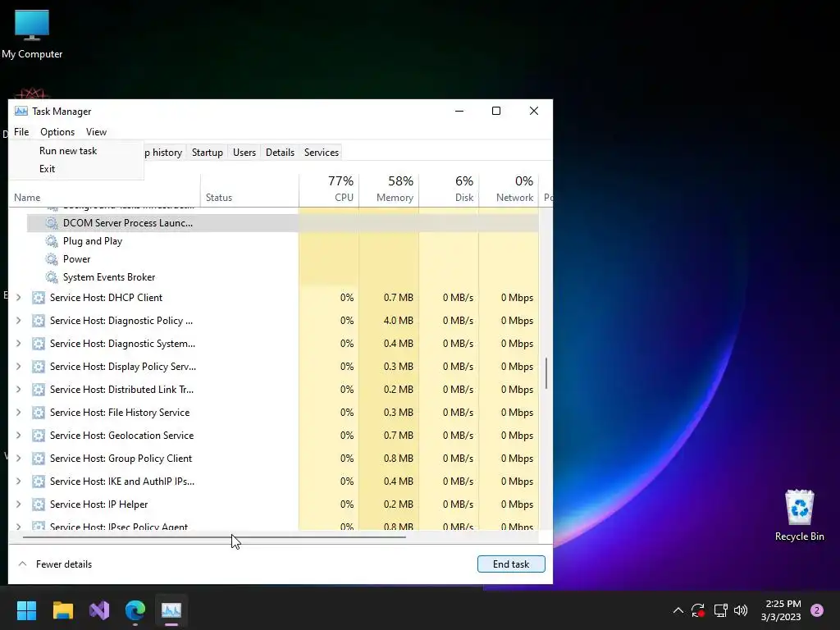Click the Service Host: Diagnostic System icon
The height and width of the screenshot is (630, 840).
pos(38,344)
